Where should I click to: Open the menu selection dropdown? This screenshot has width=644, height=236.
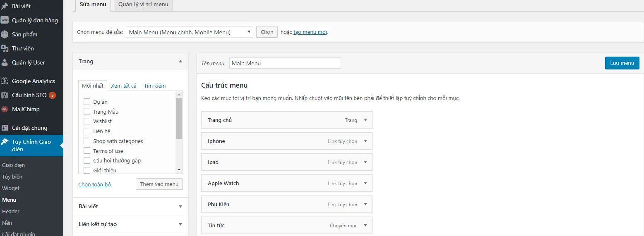(189, 32)
